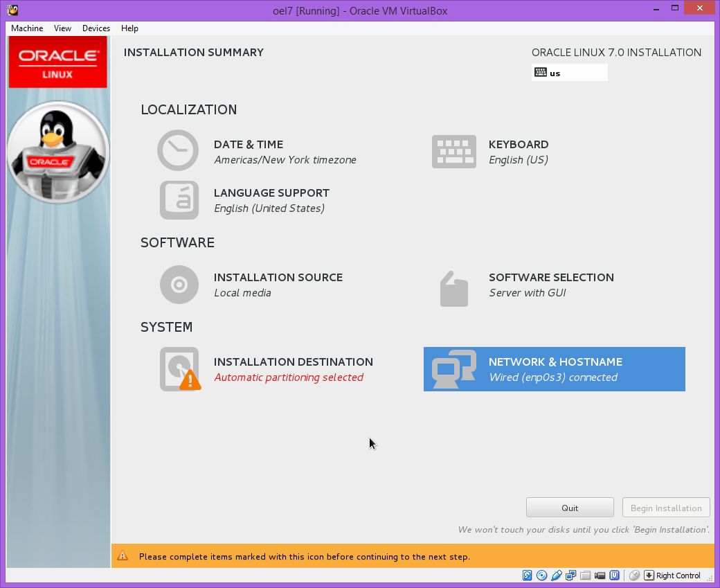Click the Begin Installation button

(666, 508)
